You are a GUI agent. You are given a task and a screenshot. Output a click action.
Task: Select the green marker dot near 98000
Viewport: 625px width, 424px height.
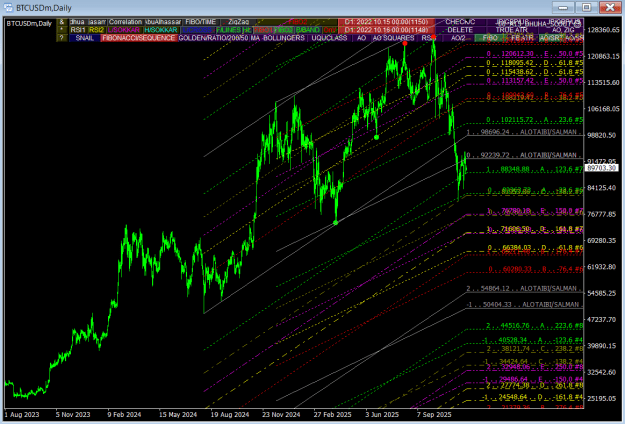pyautogui.click(x=376, y=137)
